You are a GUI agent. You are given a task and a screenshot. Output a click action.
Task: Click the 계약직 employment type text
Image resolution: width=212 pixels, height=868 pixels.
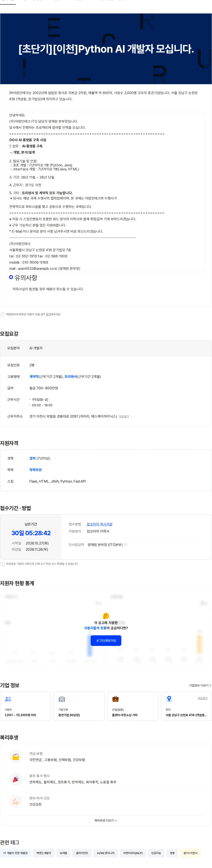34,376
